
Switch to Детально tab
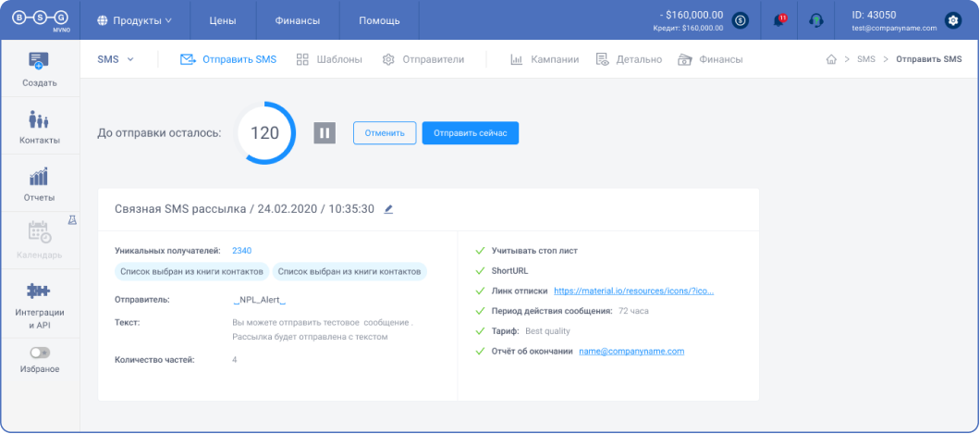pyautogui.click(x=629, y=59)
